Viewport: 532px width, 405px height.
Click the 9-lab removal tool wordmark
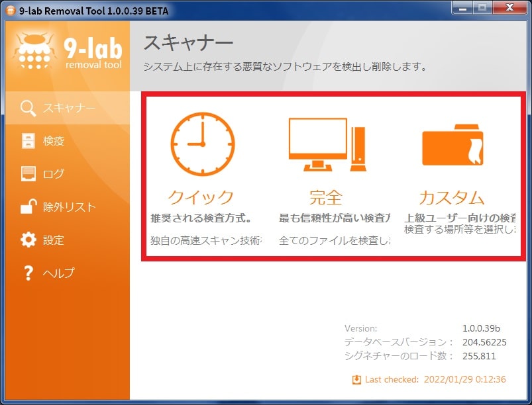pyautogui.click(x=93, y=53)
